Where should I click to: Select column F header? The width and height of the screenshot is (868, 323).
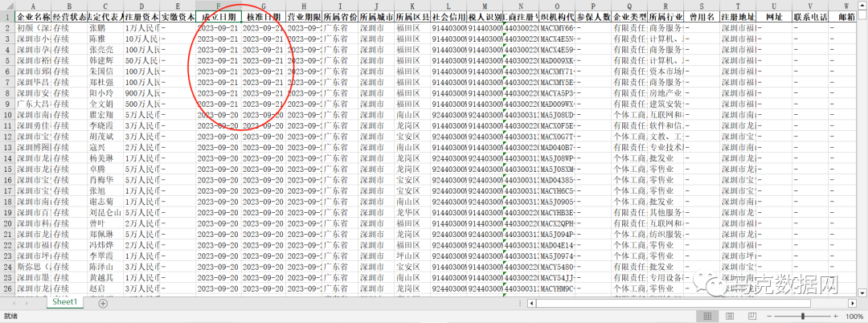(218, 6)
